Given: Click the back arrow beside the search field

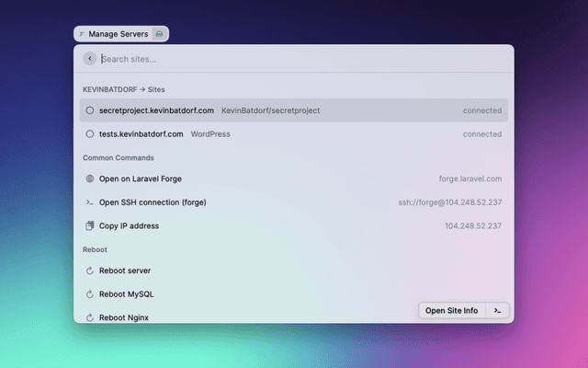Looking at the screenshot, I should click(x=89, y=59).
